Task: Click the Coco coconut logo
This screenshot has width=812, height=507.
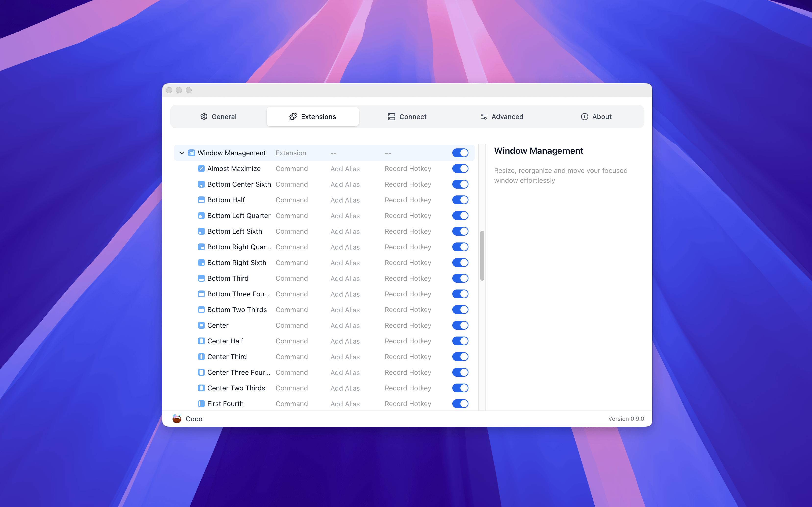Action: click(x=177, y=419)
